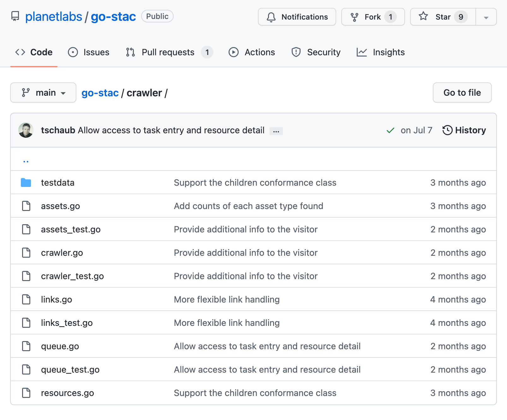Viewport: 507px width, 420px height.
Task: Click the fork count badge '1'
Action: click(391, 17)
